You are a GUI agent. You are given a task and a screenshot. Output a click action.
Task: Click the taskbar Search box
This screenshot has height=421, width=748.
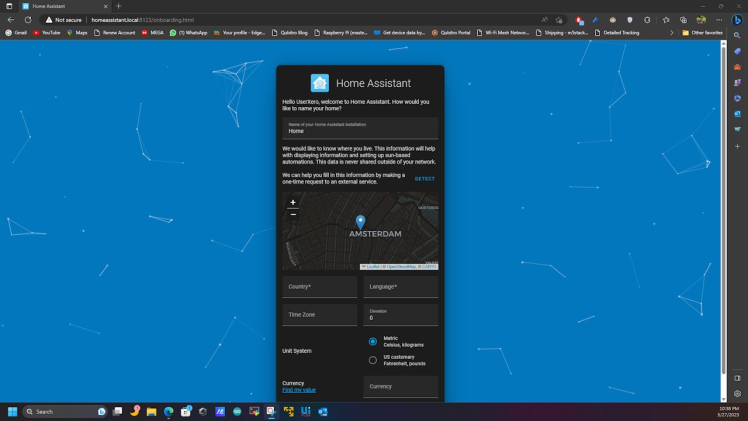tap(64, 411)
